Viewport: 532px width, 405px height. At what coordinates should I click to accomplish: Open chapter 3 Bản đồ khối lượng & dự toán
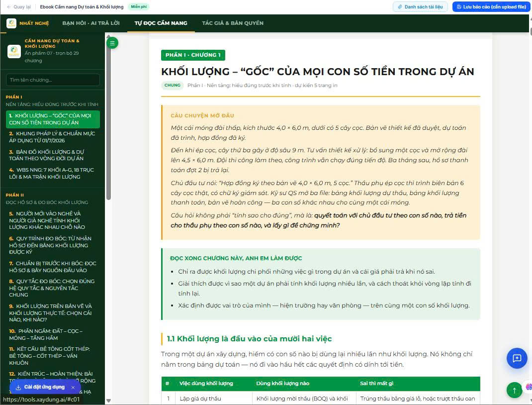pos(53,155)
